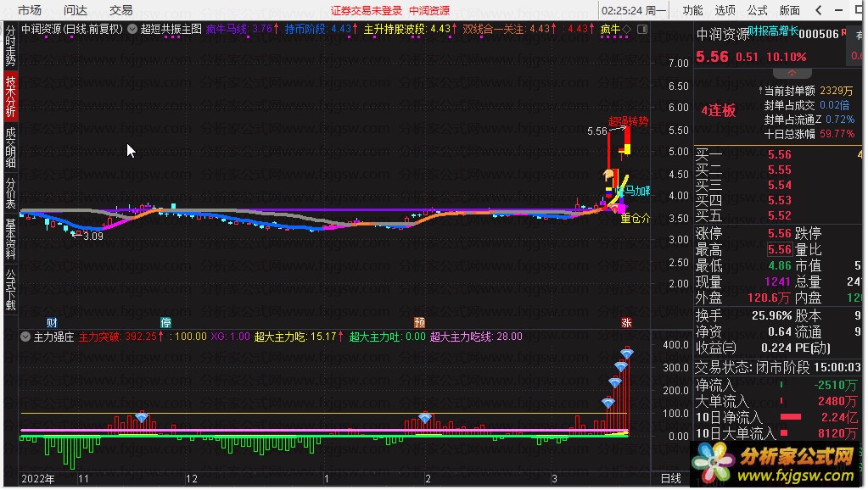
Task: Open the 分价表 sidebar tab
Action: click(x=10, y=192)
